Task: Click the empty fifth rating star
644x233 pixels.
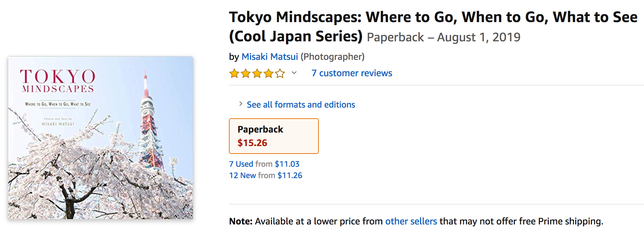Action: point(280,74)
